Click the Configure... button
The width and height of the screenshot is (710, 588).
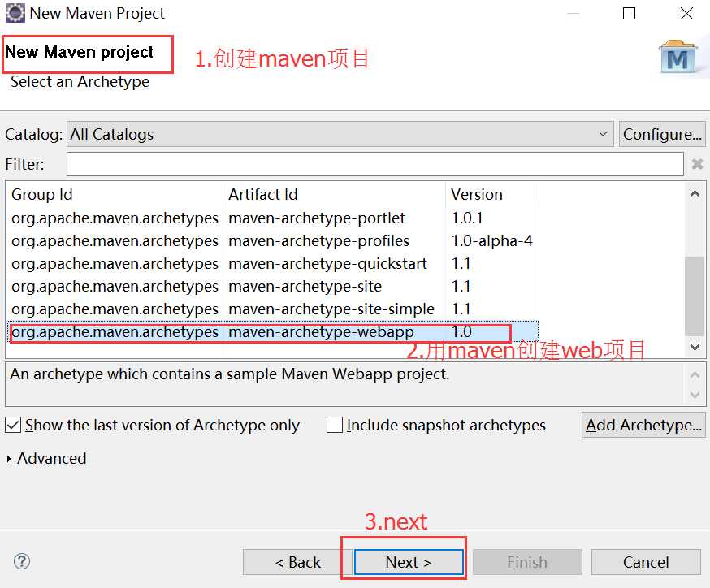(x=662, y=134)
